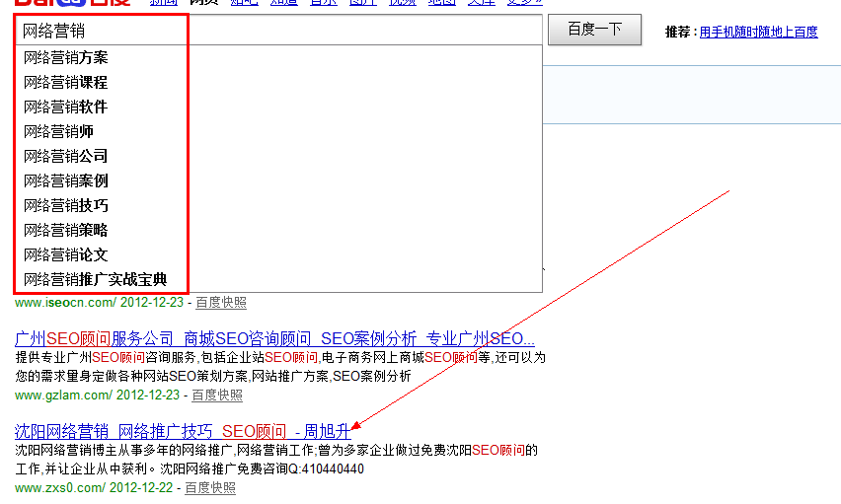Pick the 网络营销策略 suggestion
The image size is (841, 504).
pos(66,231)
